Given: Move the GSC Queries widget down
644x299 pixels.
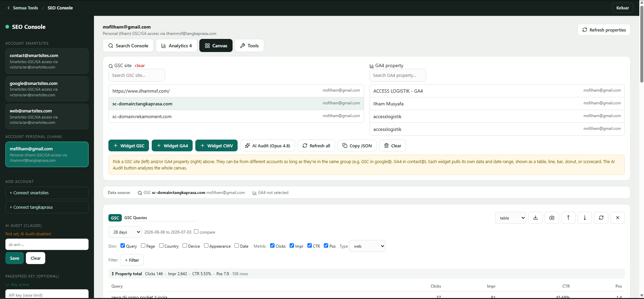Looking at the screenshot, I should [585, 218].
